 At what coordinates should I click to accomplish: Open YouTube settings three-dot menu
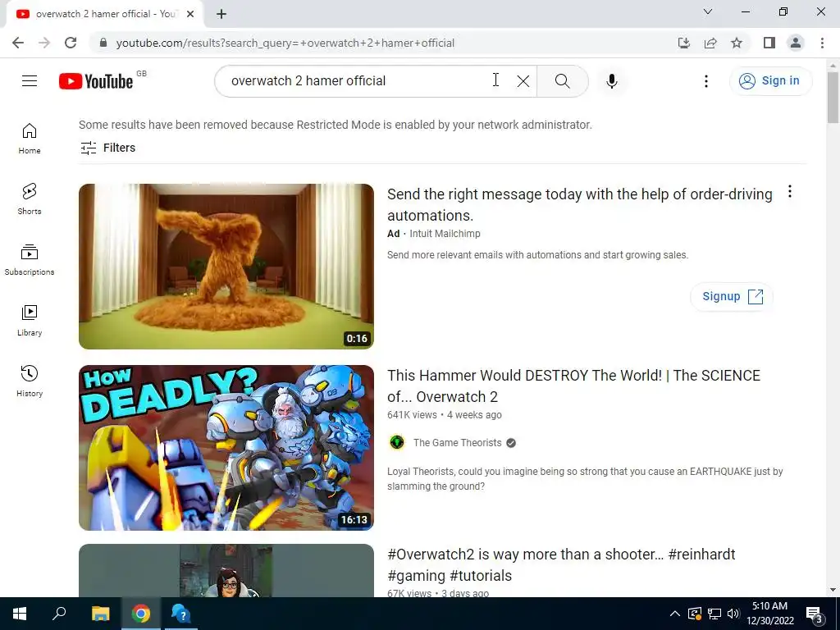706,81
